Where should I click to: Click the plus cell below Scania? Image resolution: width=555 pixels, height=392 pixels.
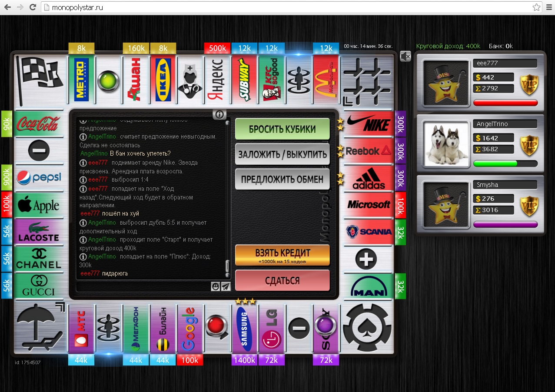[x=366, y=259]
